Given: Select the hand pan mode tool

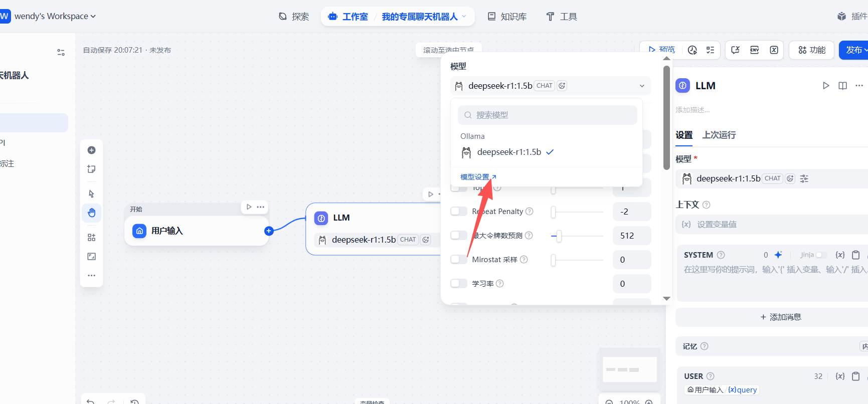Looking at the screenshot, I should [x=91, y=213].
